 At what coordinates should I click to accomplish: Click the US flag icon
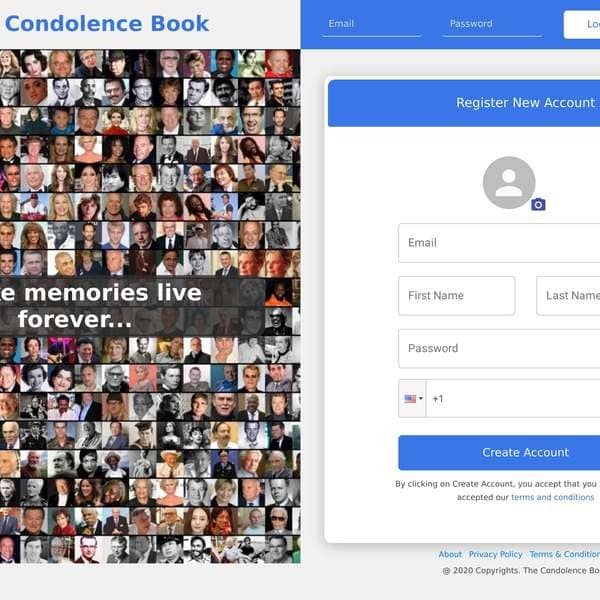tap(410, 399)
